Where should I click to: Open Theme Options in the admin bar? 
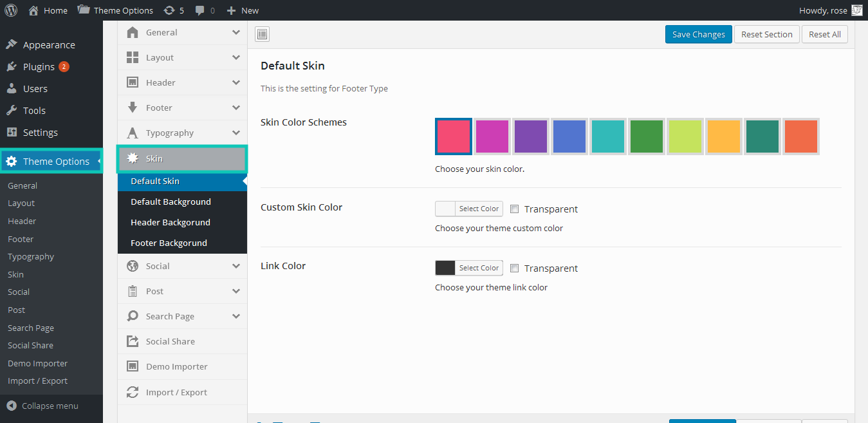coord(115,10)
